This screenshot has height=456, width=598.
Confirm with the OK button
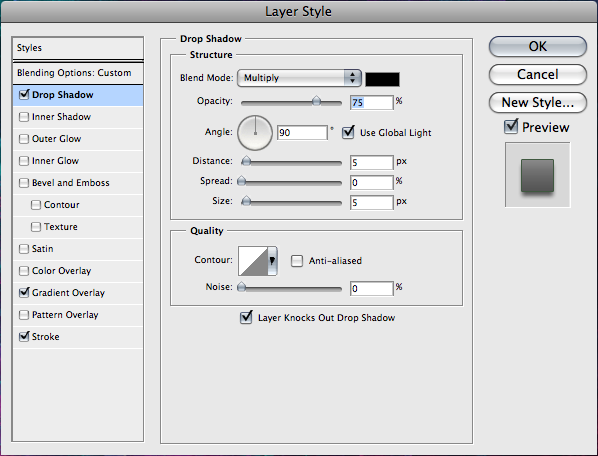click(538, 47)
